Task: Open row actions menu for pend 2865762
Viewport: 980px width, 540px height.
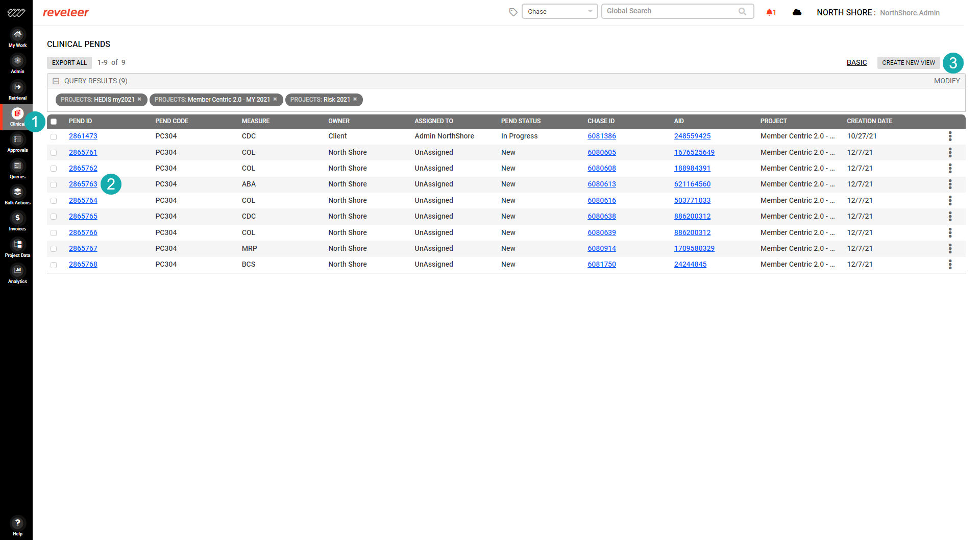Action: point(950,168)
